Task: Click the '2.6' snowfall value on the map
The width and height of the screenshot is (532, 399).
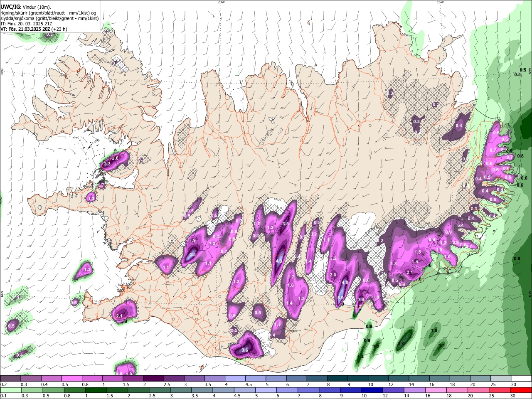Action: coord(116,158)
